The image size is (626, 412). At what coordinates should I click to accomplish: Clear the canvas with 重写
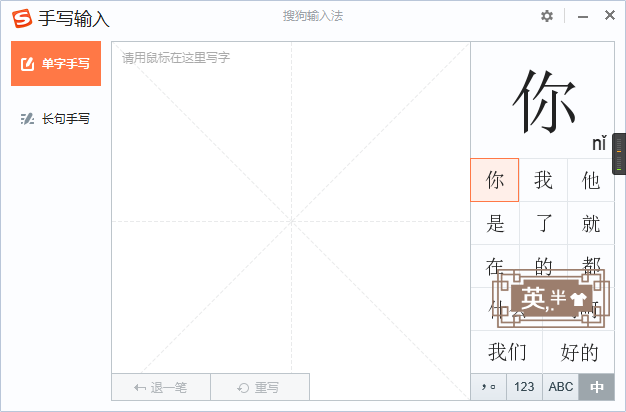coord(260,387)
